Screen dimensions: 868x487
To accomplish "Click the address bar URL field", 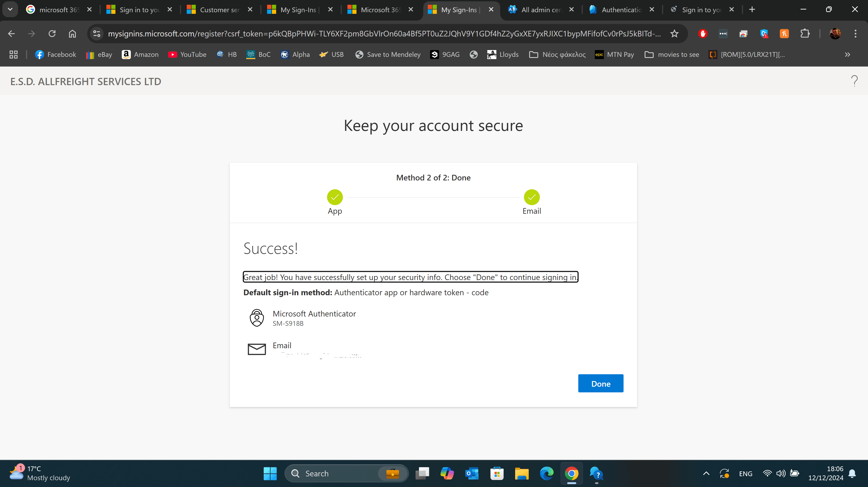I will (384, 34).
